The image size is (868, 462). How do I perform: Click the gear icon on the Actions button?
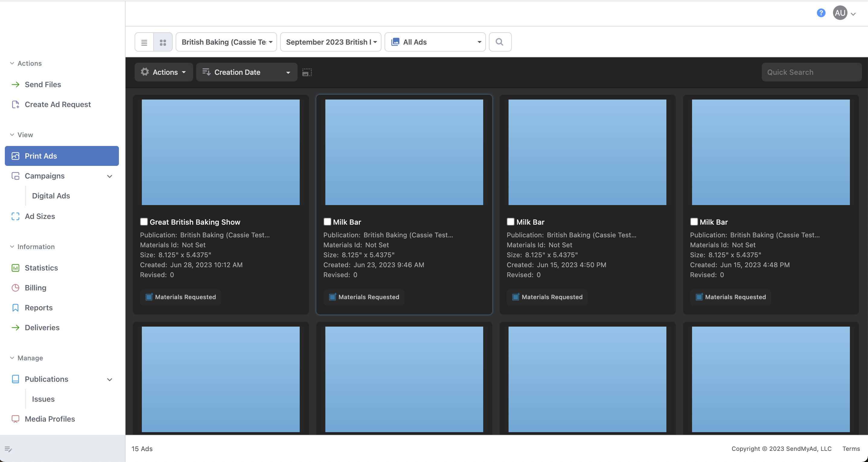pyautogui.click(x=145, y=72)
